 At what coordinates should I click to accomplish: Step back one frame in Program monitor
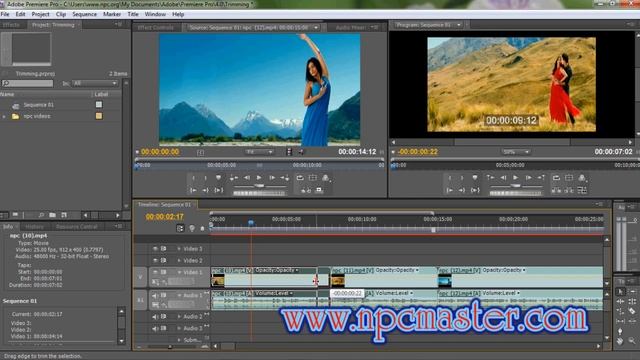pos(504,178)
